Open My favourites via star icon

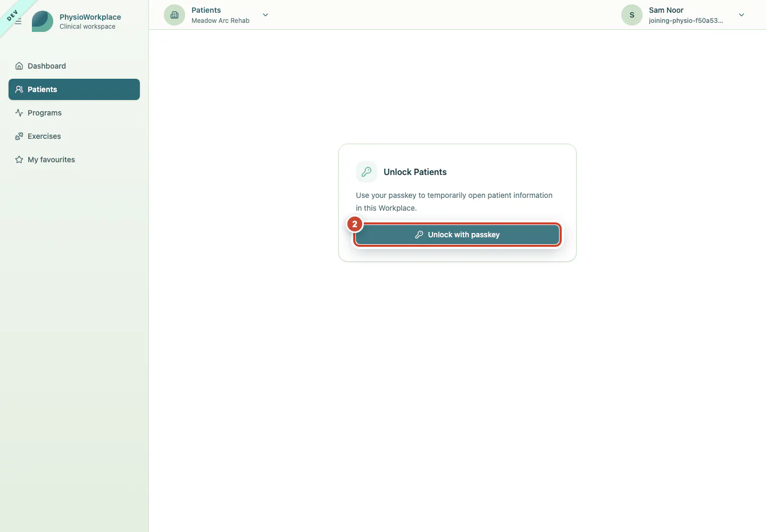pos(19,160)
